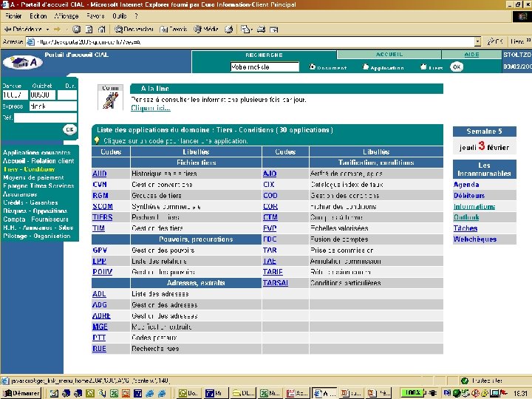Click the search text input field
Viewport: 532px width, 399px height.
click(x=265, y=66)
